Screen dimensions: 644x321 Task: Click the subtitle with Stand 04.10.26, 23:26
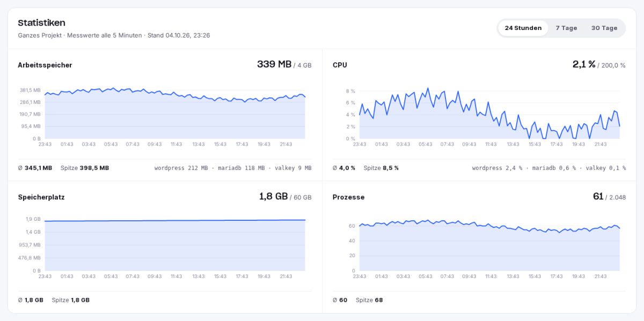pyautogui.click(x=114, y=35)
